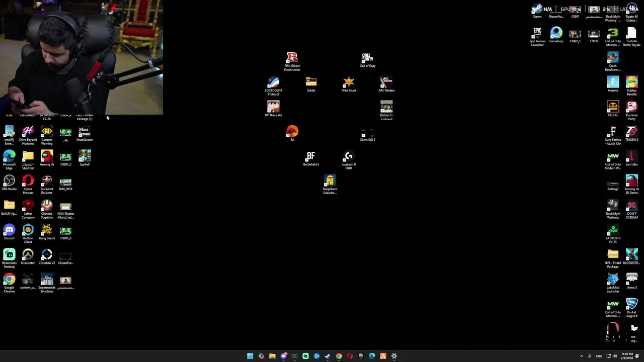The image size is (644, 362).
Task: Toggle microphone indicator in system tray
Action: 590,356
